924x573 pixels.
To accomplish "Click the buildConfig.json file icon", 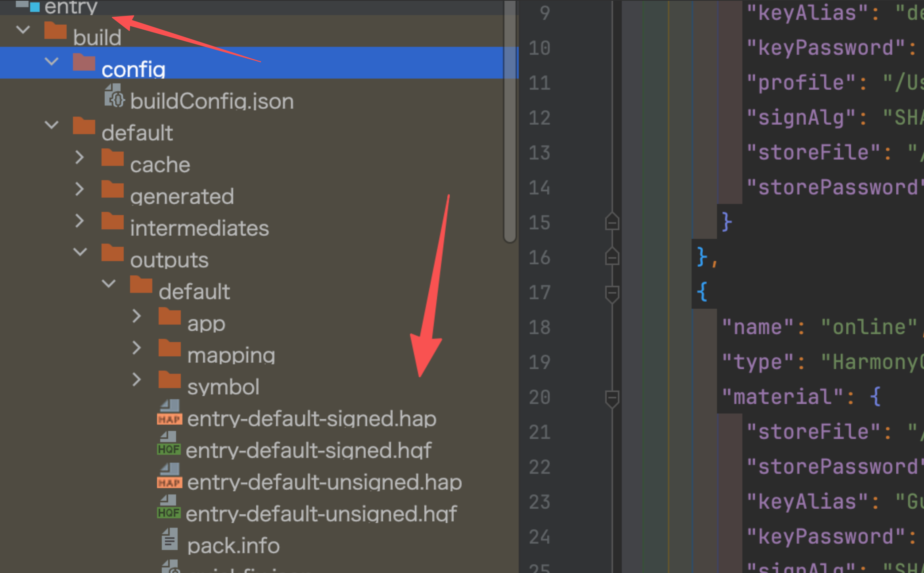I will (x=115, y=95).
